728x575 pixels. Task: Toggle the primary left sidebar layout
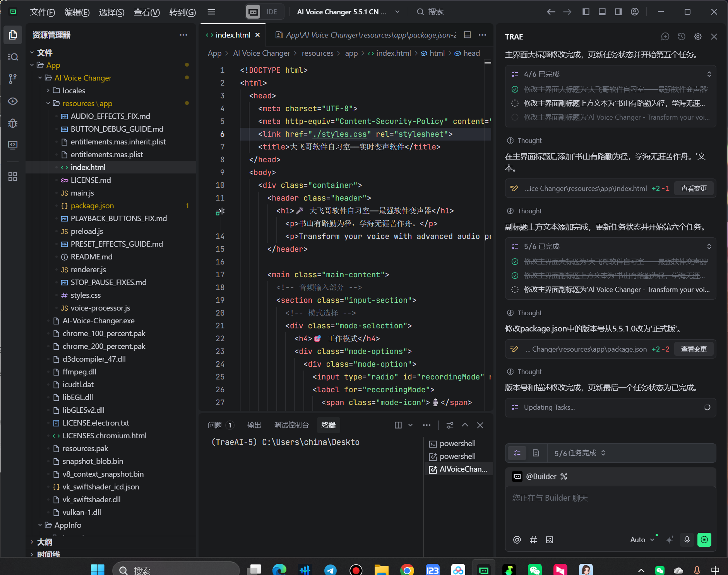586,12
